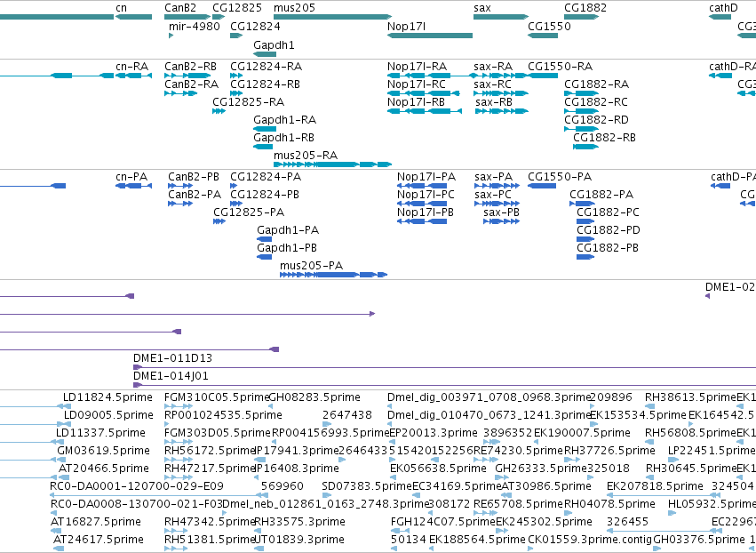Click the cn-RA transcript label
756x553 pixels.
click(x=131, y=67)
